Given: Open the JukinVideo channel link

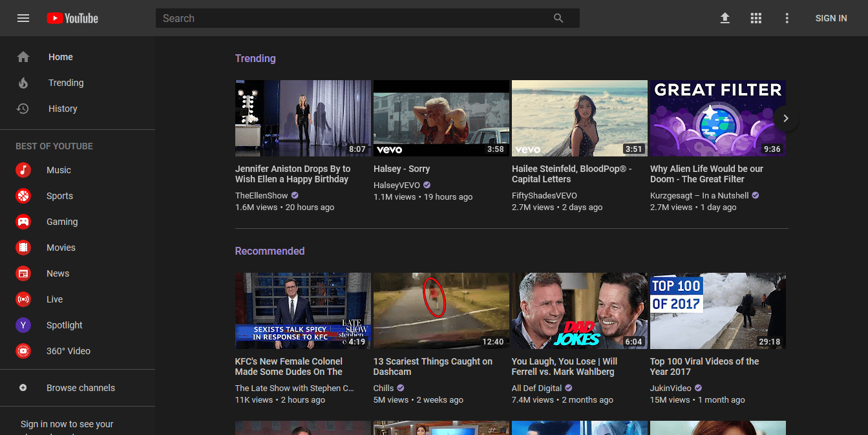Looking at the screenshot, I should (x=671, y=388).
